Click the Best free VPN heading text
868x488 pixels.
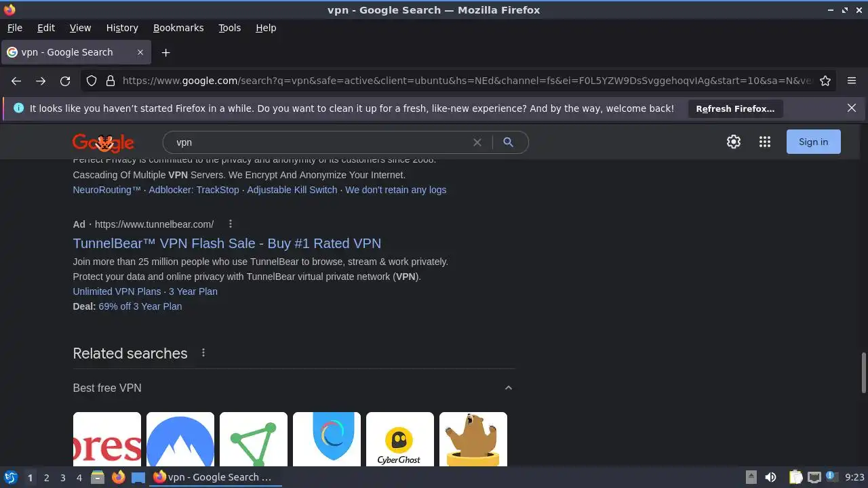[107, 388]
